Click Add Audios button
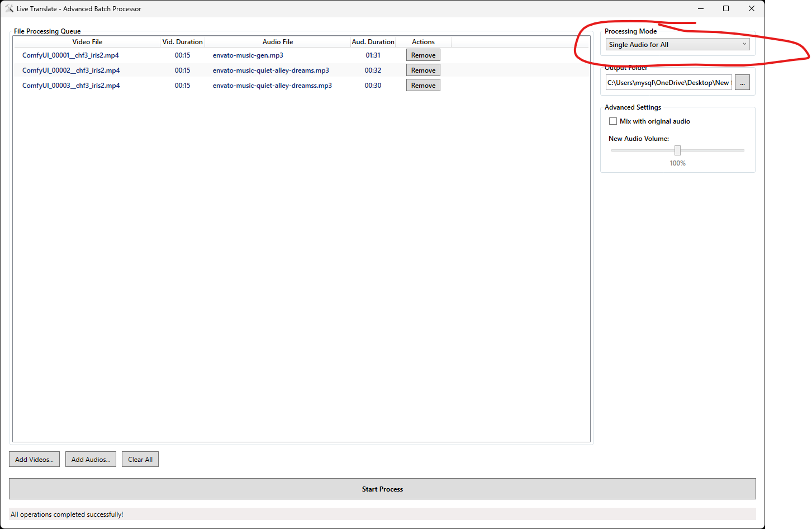This screenshot has height=529, width=812. [91, 460]
